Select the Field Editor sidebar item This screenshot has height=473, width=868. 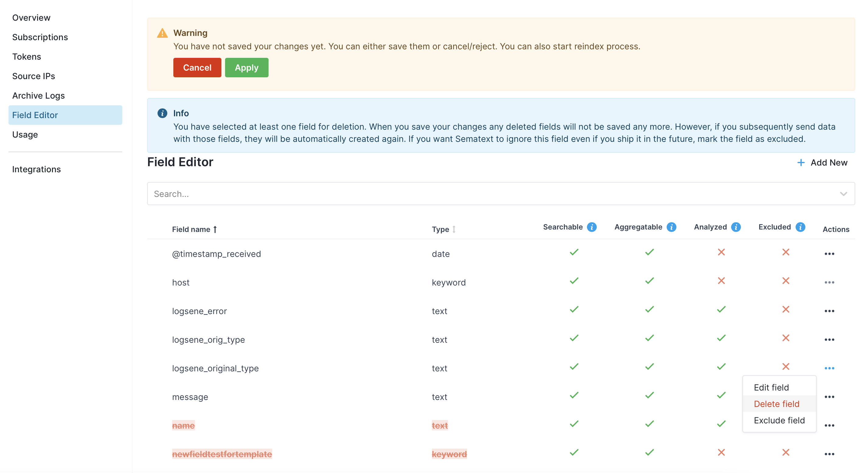tap(65, 115)
